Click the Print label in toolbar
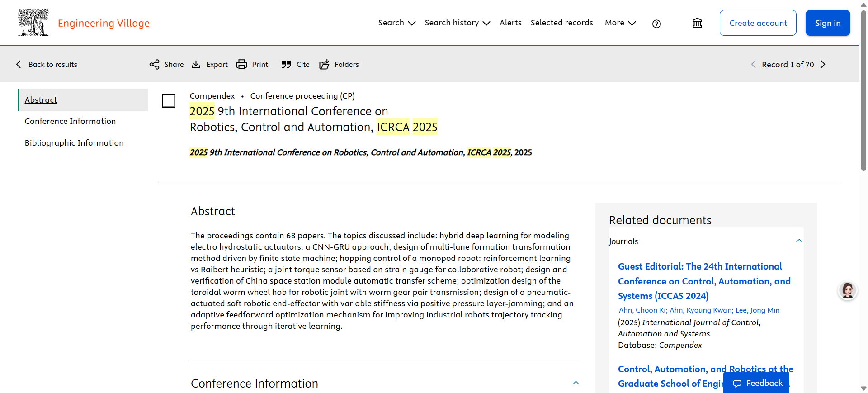The width and height of the screenshot is (868, 393). click(260, 64)
